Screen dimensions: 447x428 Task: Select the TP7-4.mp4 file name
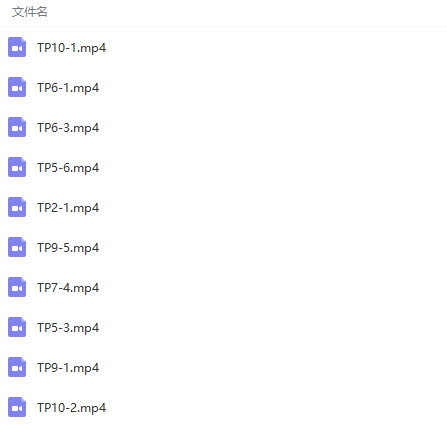68,288
